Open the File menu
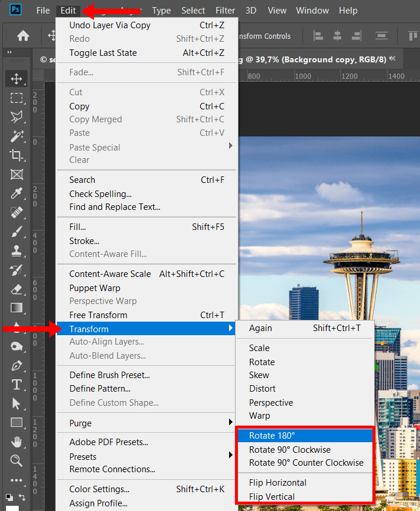 click(x=43, y=11)
